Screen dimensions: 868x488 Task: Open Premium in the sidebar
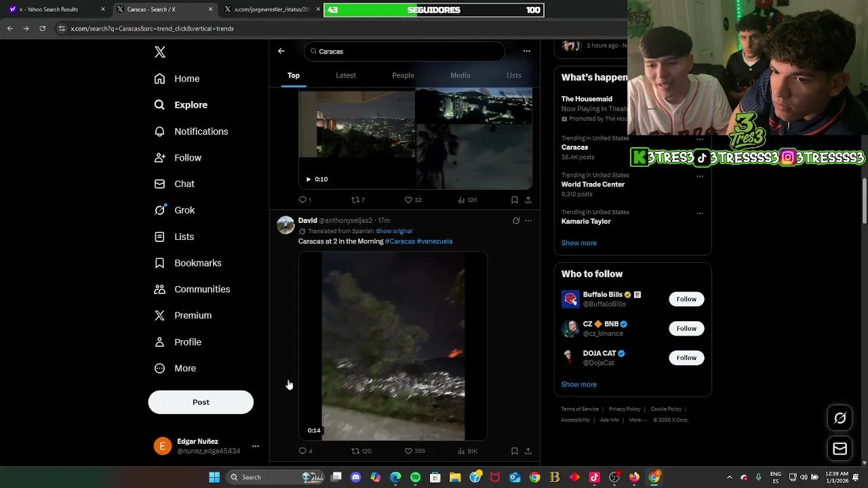pyautogui.click(x=183, y=315)
